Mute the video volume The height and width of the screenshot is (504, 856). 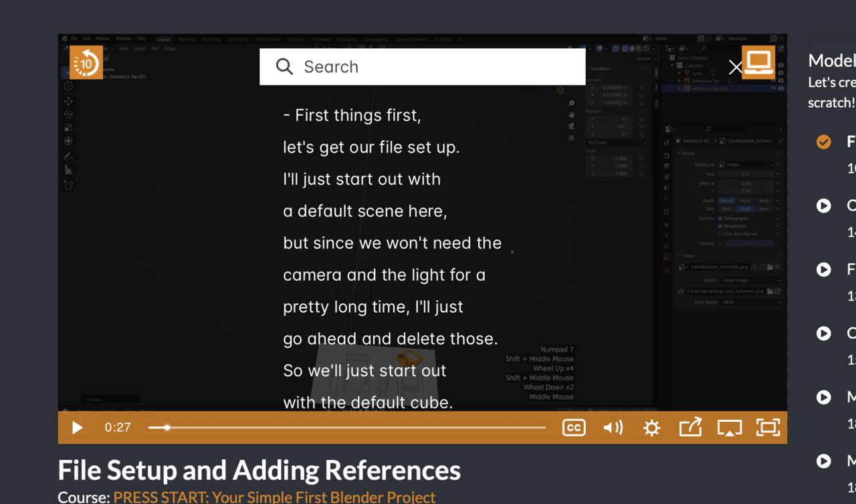click(613, 428)
